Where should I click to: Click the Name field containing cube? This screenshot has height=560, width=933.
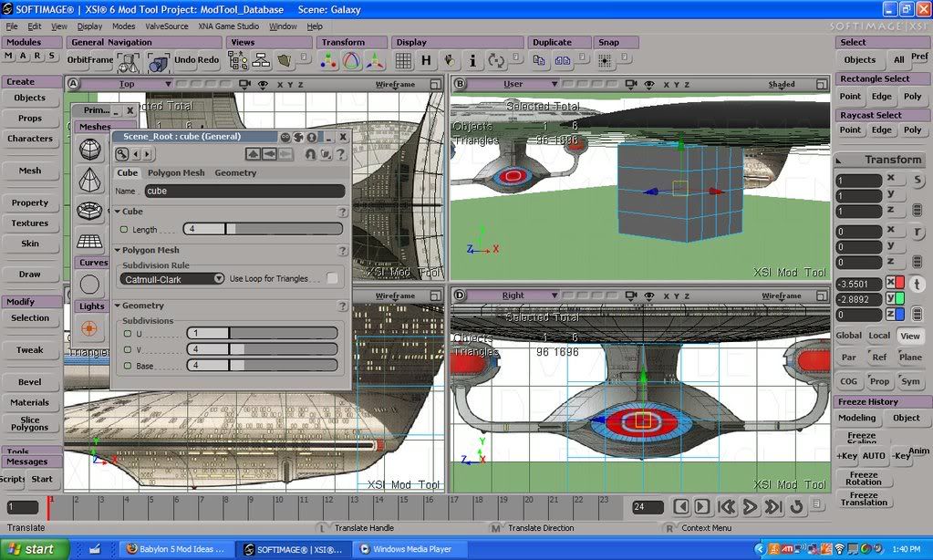[x=244, y=191]
